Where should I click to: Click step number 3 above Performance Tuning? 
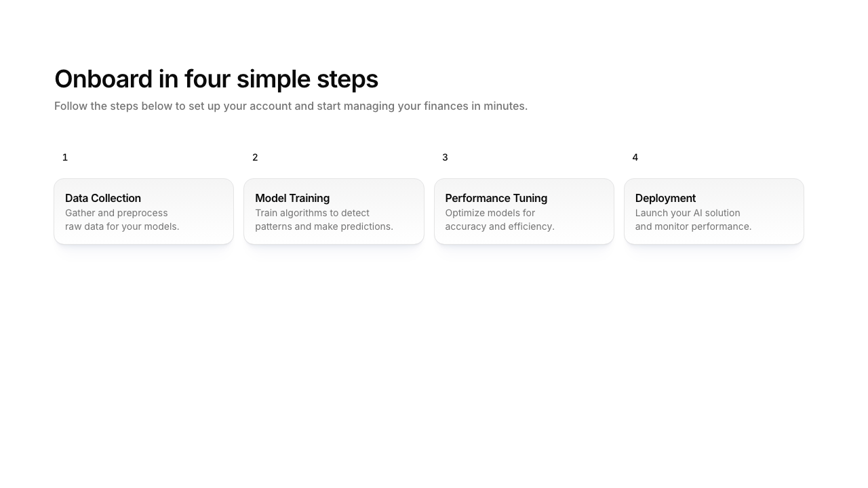[445, 157]
